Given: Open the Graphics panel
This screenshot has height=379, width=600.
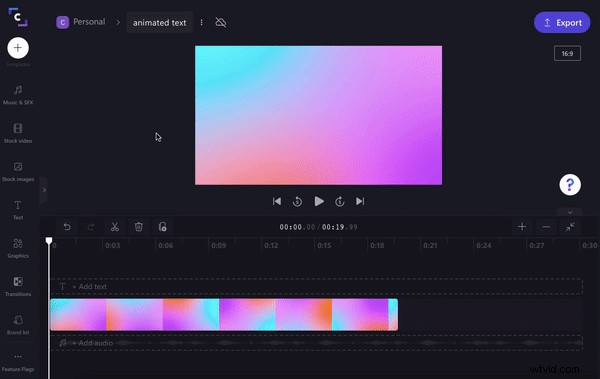Looking at the screenshot, I should click(x=18, y=248).
